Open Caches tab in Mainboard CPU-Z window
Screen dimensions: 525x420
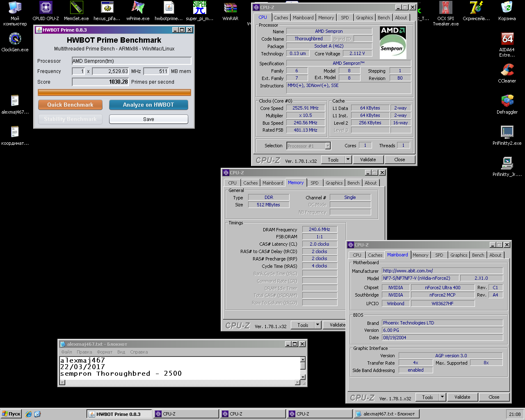coord(375,255)
